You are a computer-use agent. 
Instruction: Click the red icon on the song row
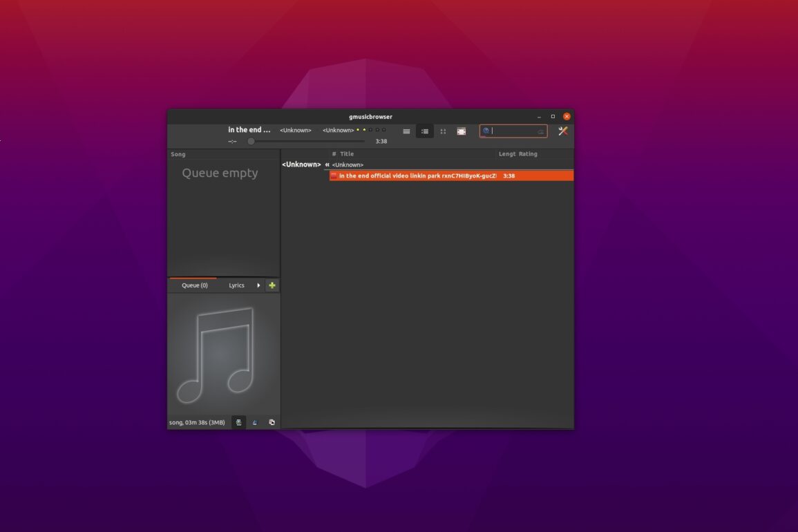tap(334, 176)
